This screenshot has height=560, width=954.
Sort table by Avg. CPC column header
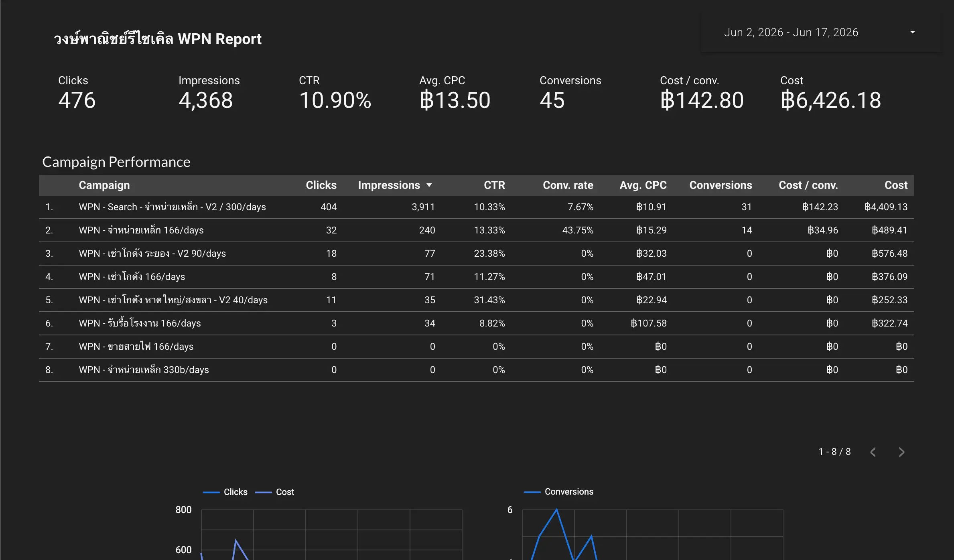pos(643,185)
